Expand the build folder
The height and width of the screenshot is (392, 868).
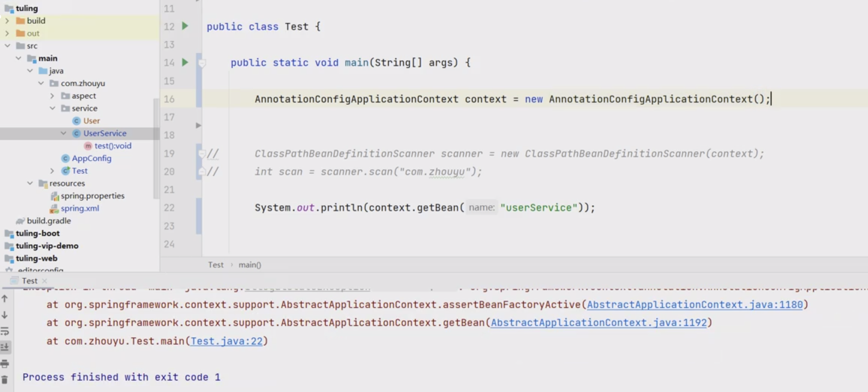pos(7,21)
